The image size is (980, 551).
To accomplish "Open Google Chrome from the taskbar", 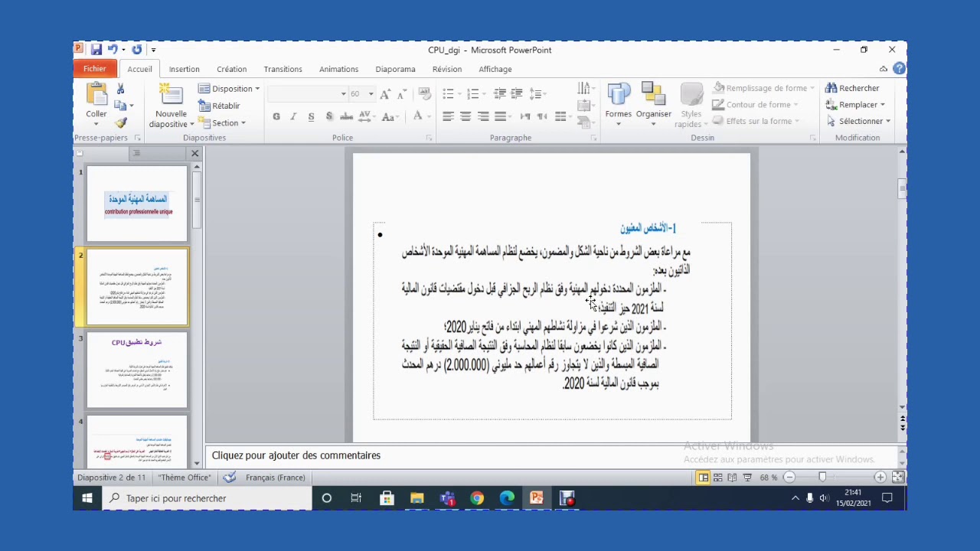I will [x=477, y=498].
